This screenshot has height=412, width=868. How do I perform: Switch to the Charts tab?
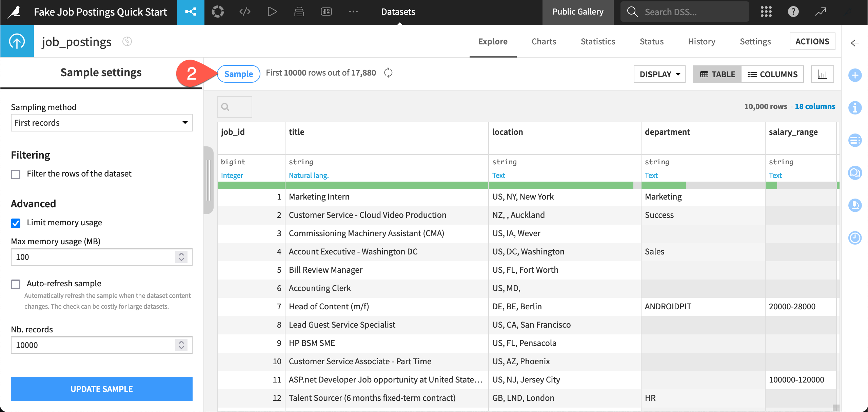point(544,41)
